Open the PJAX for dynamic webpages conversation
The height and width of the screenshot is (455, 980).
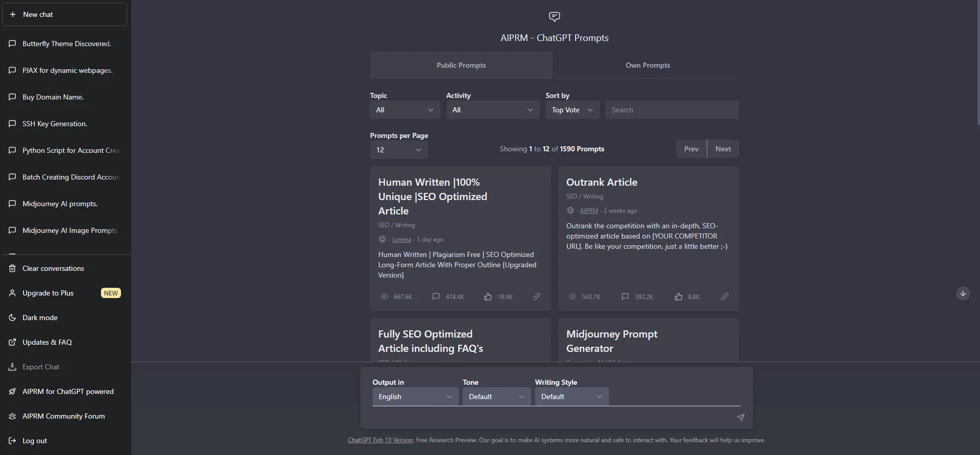pyautogui.click(x=66, y=70)
